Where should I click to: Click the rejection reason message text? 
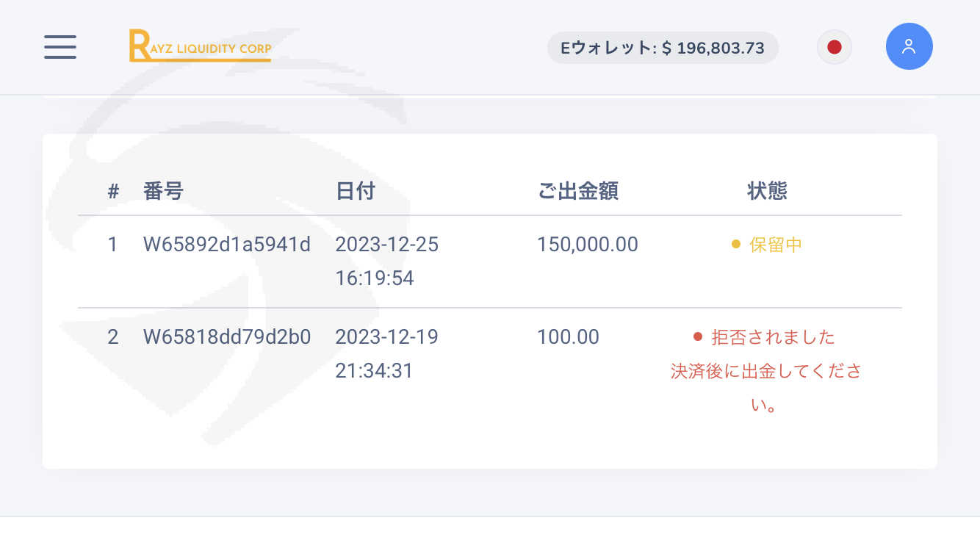click(765, 388)
